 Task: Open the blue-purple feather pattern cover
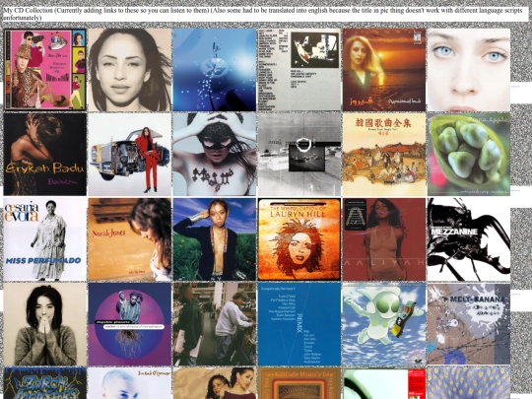click(x=469, y=383)
